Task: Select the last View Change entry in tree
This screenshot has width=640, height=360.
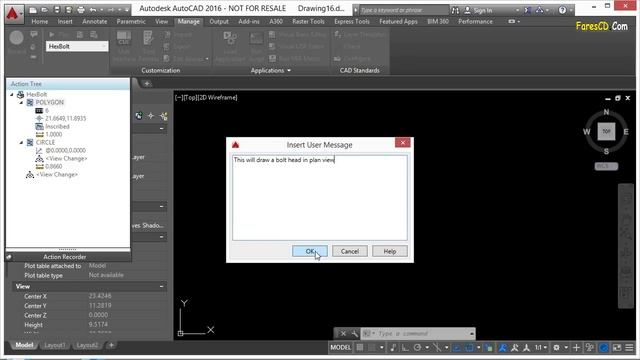Action: [x=57, y=175]
